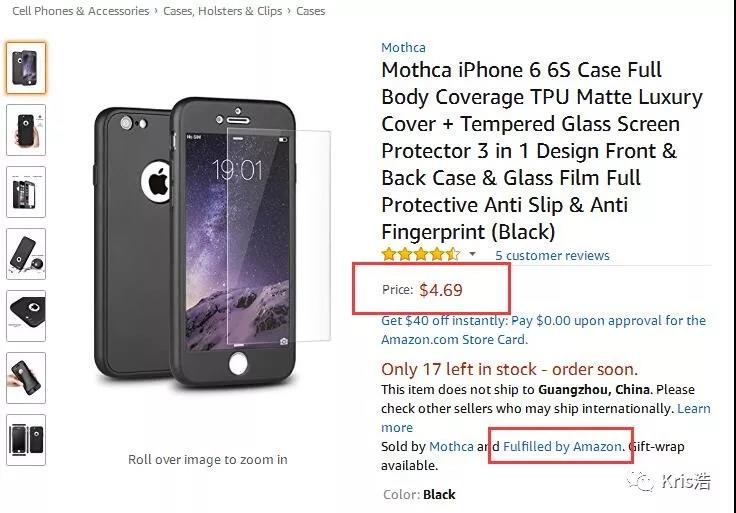The height and width of the screenshot is (513, 736).
Task: Select the fourth thumbnail of tilted case
Action: coord(26,254)
